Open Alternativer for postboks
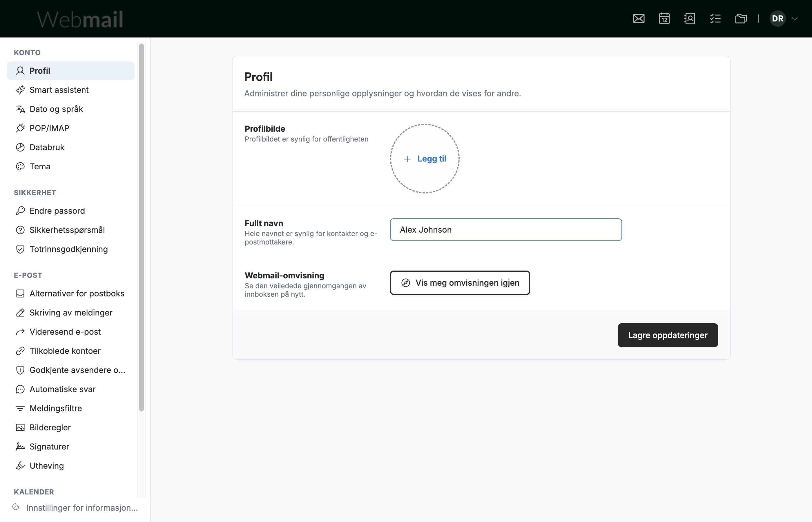 [x=70, y=293]
